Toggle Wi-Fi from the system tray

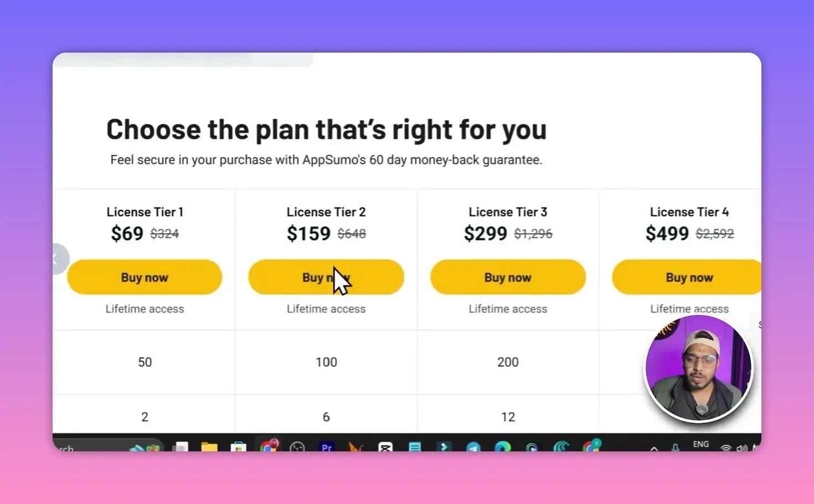click(x=726, y=448)
